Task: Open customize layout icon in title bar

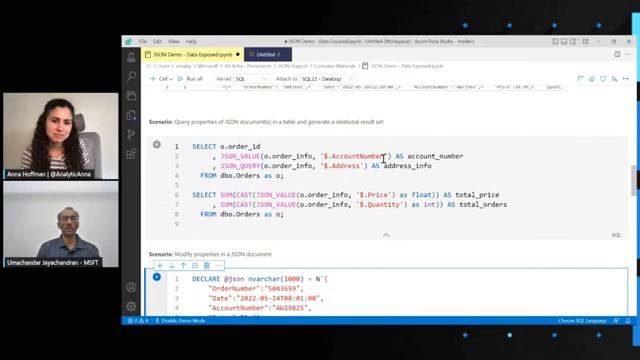Action: coord(585,41)
